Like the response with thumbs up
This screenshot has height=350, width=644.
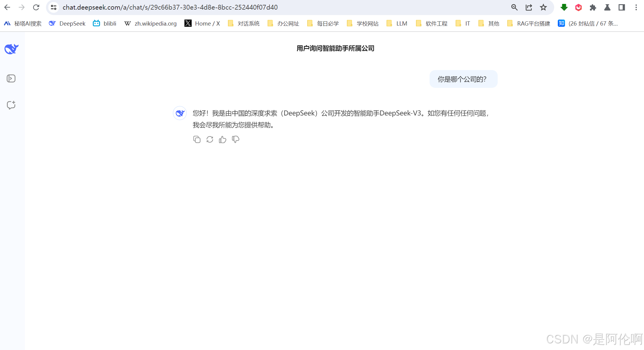click(x=223, y=140)
